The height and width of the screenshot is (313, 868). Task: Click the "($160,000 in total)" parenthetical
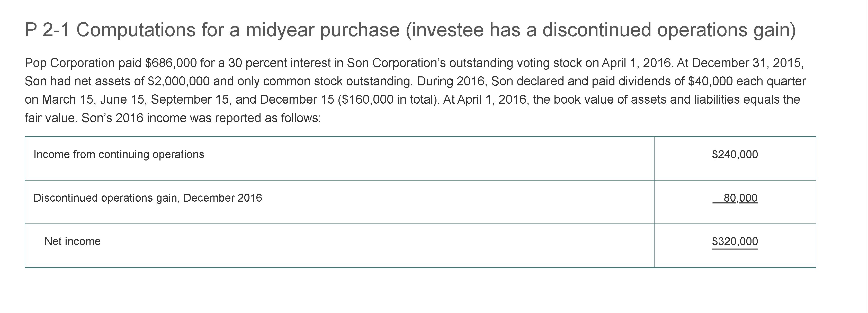point(388,99)
